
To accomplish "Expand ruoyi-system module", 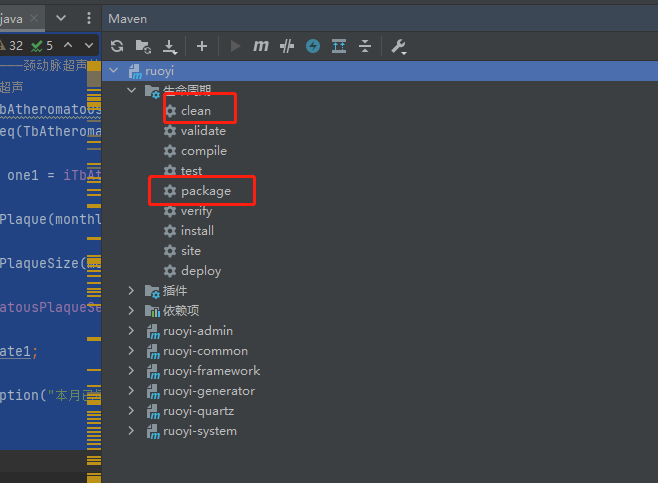I will 131,431.
